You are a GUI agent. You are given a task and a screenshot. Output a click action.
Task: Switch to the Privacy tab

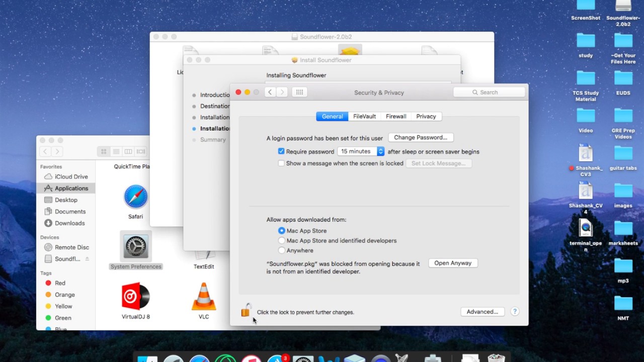426,116
